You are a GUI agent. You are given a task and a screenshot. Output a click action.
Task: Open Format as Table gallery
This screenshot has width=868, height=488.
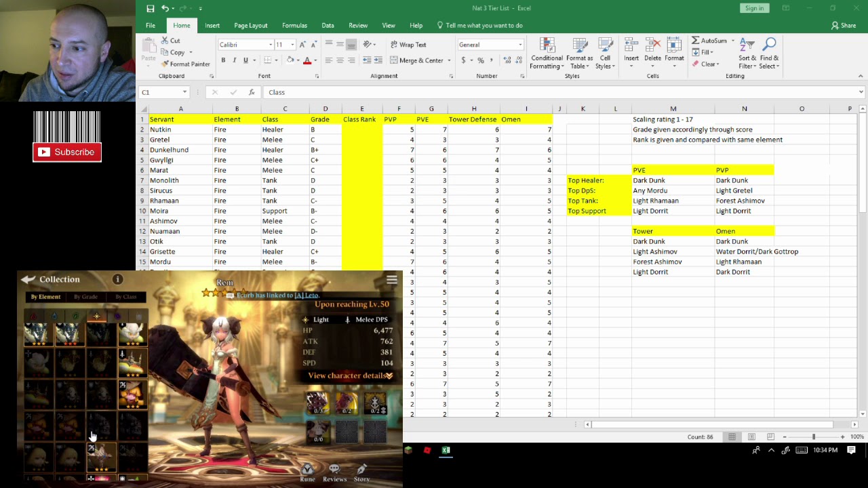pos(579,54)
